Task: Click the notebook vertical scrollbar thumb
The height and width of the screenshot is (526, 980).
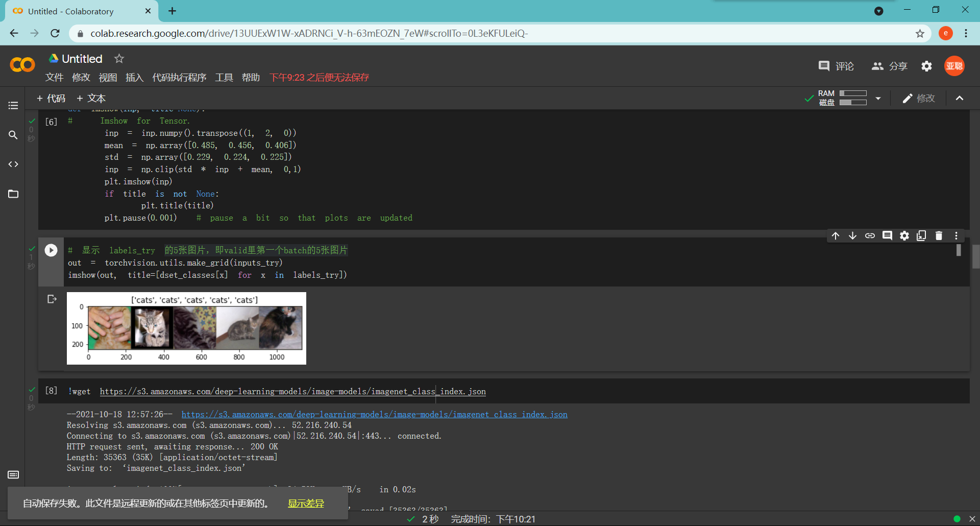Action: click(976, 256)
